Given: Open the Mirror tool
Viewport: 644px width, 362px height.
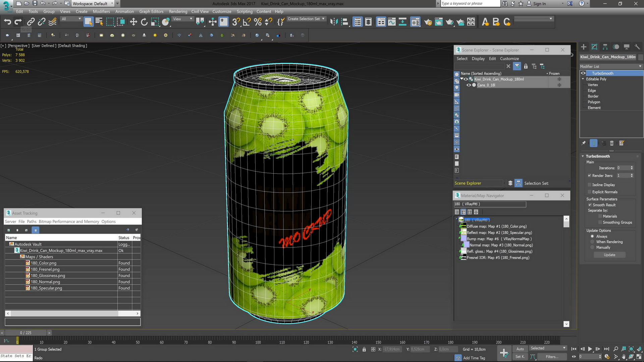Looking at the screenshot, I should tap(334, 22).
